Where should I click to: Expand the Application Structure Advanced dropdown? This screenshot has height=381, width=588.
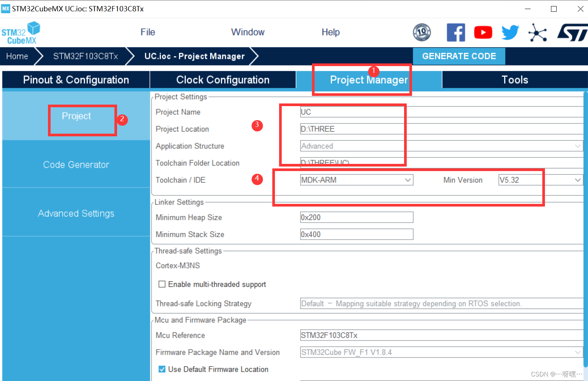[x=441, y=146]
